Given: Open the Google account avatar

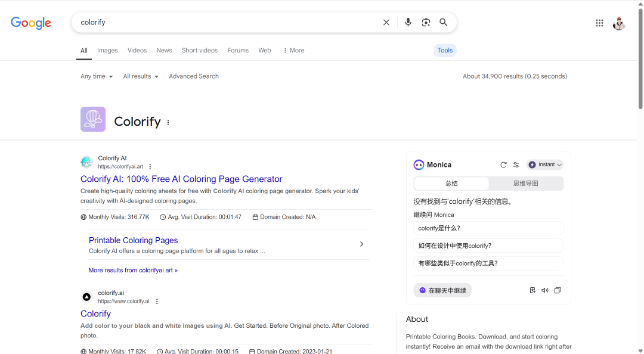Looking at the screenshot, I should click(619, 23).
